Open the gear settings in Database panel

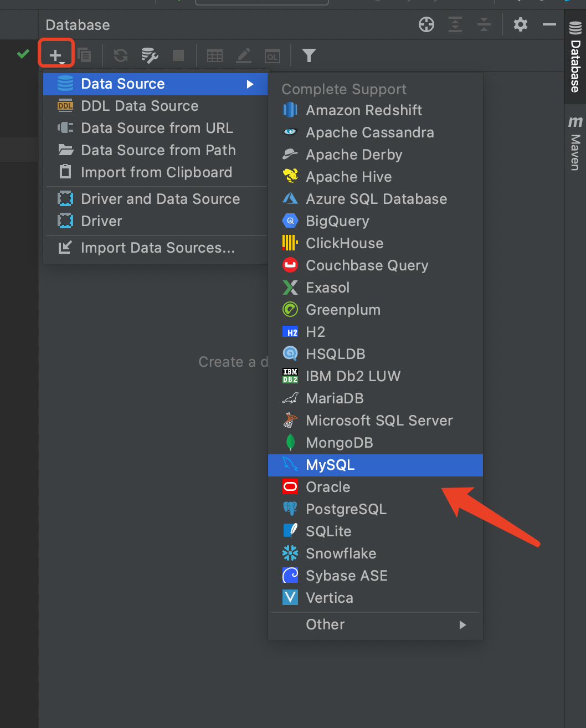point(521,24)
